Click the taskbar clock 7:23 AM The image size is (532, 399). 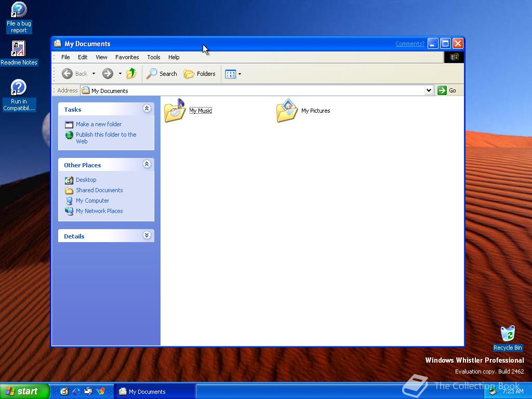coord(513,391)
